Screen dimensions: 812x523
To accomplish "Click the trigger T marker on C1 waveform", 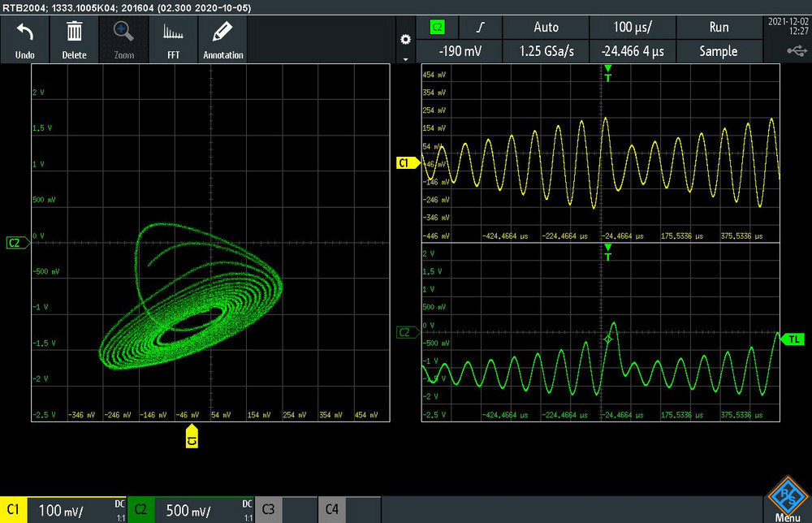I will click(x=608, y=74).
